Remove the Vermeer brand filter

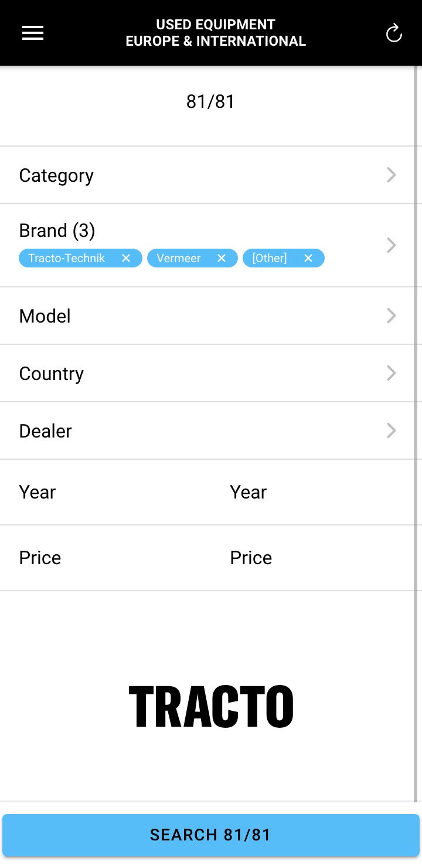coord(222,258)
